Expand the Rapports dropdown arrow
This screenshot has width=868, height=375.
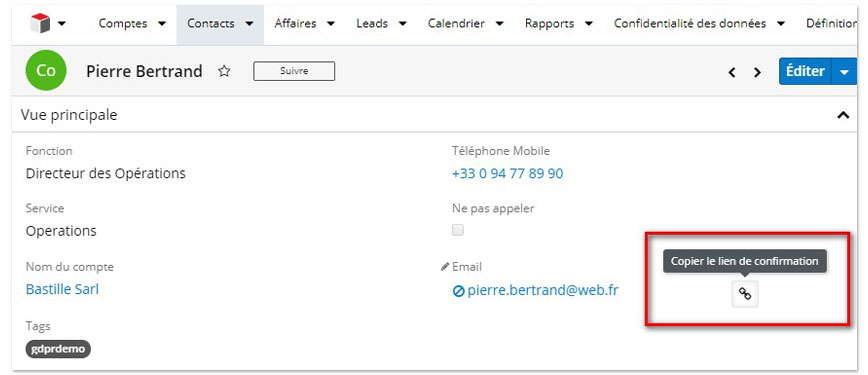(x=589, y=24)
